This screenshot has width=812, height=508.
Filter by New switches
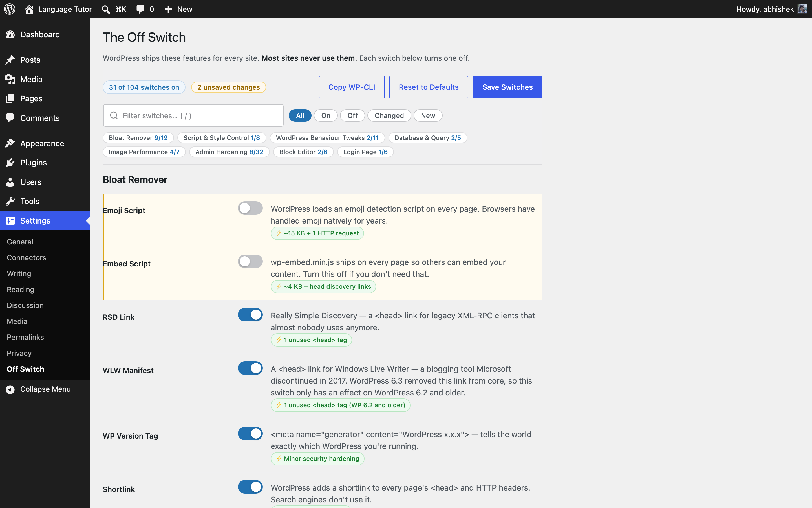click(x=428, y=116)
